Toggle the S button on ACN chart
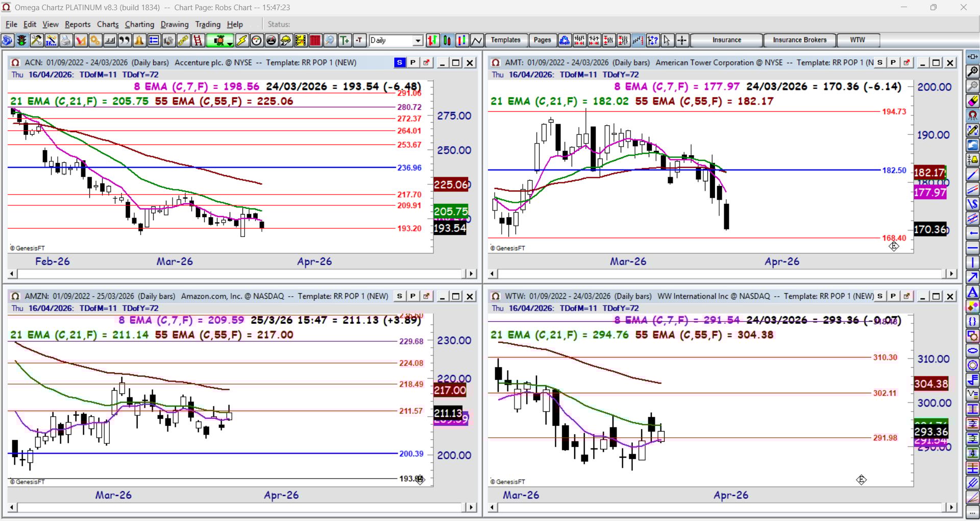This screenshot has height=521, width=980. point(400,62)
